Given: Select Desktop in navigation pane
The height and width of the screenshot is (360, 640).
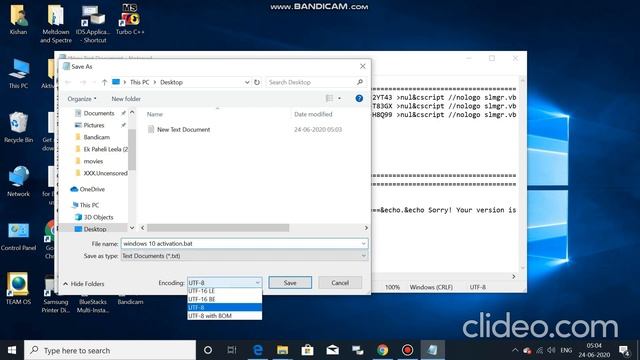Looking at the screenshot, I should click(x=95, y=229).
